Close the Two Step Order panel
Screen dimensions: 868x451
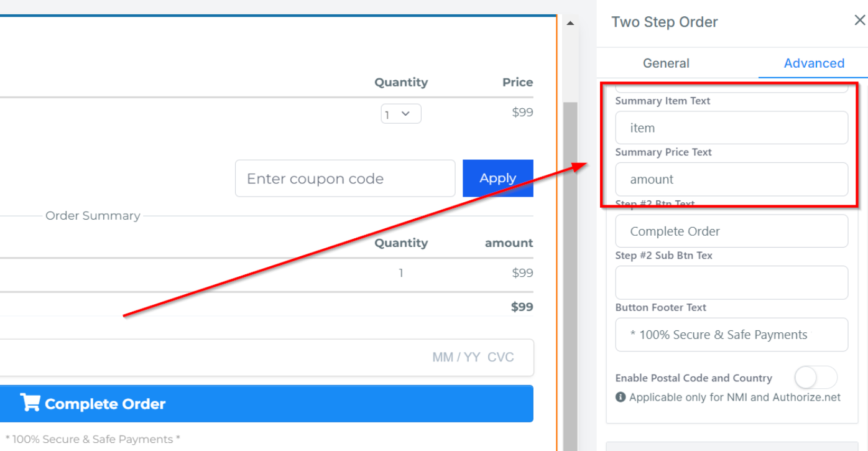point(859,21)
